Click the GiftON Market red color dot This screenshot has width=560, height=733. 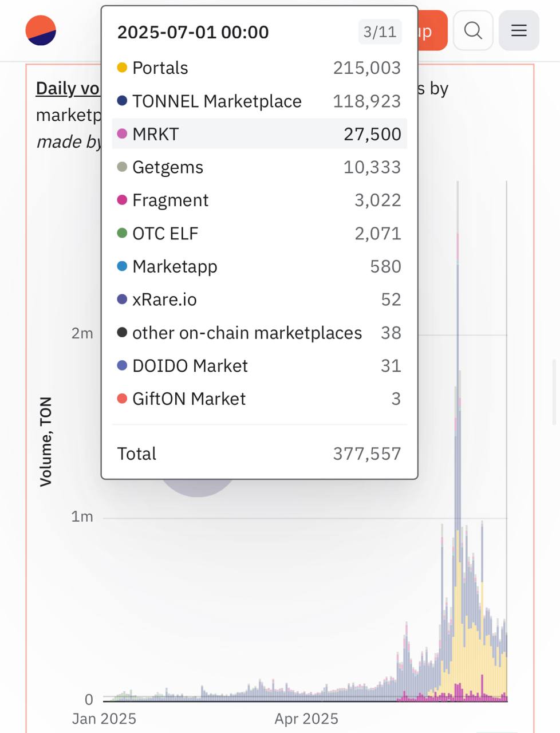[x=122, y=399]
